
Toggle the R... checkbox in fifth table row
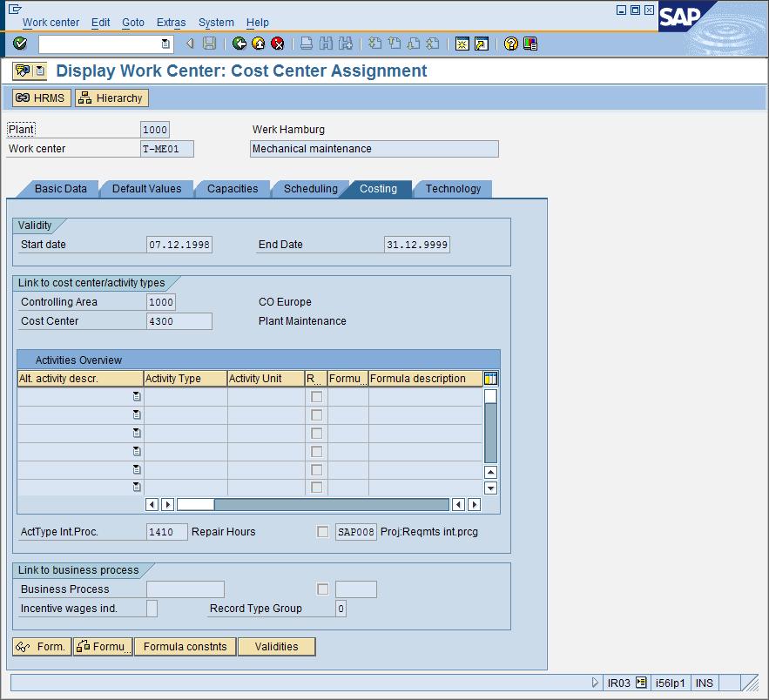(317, 469)
